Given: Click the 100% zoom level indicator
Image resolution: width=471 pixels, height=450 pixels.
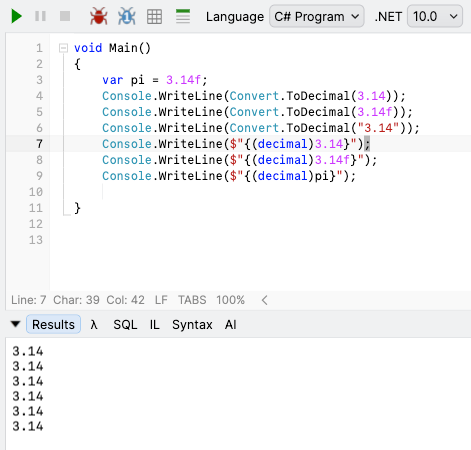Looking at the screenshot, I should click(x=230, y=300).
